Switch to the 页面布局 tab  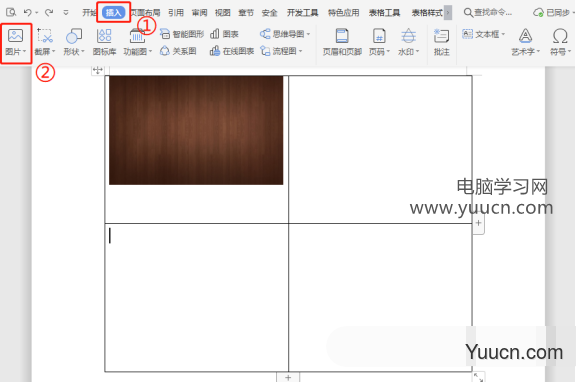[x=146, y=13]
